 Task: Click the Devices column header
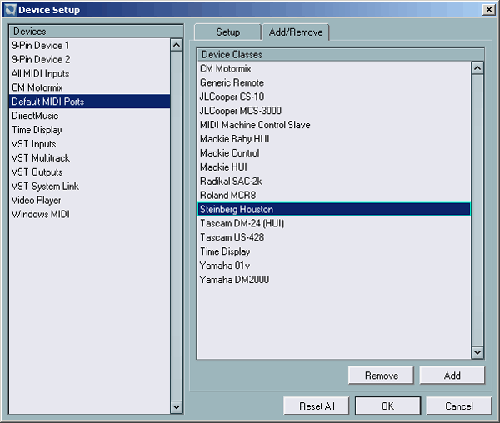click(96, 31)
